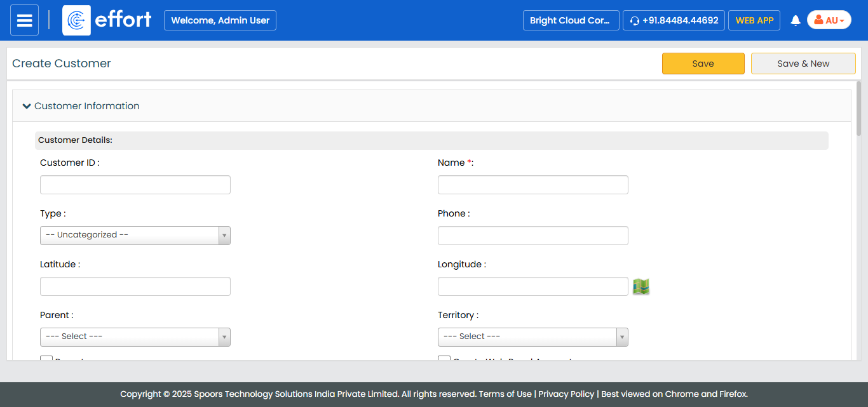
Task: Open the Territory select dropdown
Action: coord(532,337)
